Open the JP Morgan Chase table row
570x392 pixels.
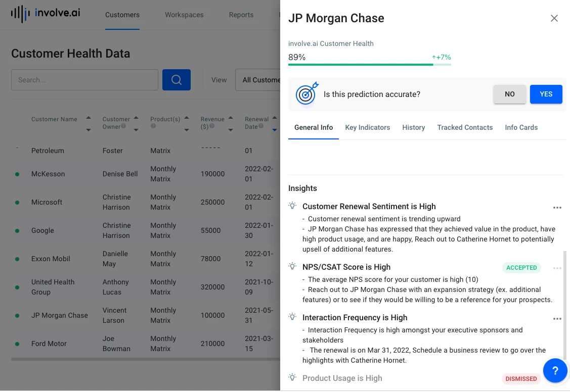pyautogui.click(x=146, y=315)
